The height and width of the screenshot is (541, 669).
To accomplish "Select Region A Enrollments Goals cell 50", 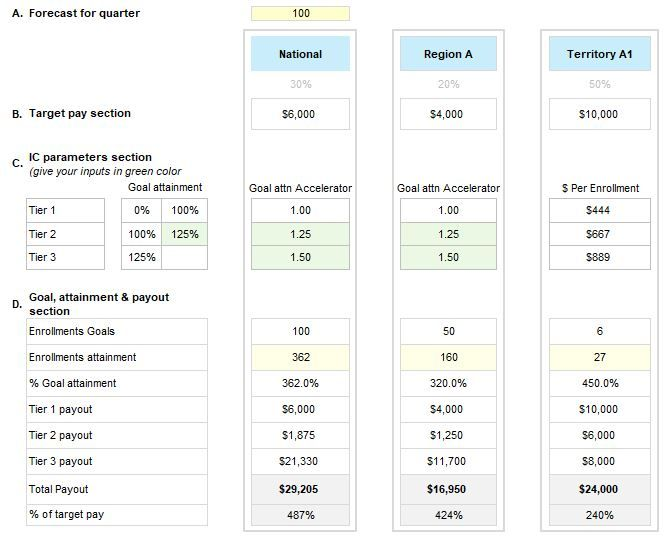I will pyautogui.click(x=446, y=331).
